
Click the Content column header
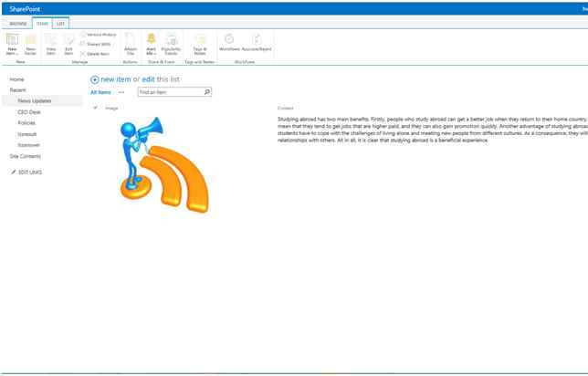click(286, 108)
